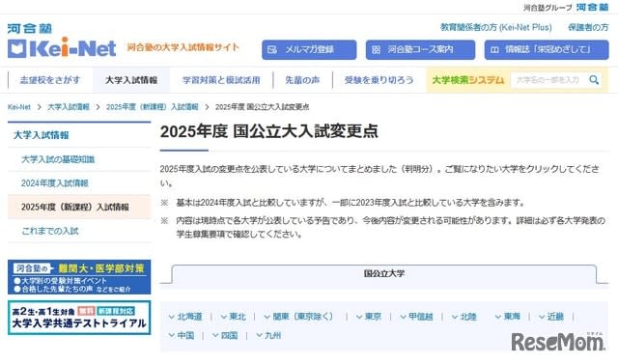Expand 近畿 region

coord(551,317)
